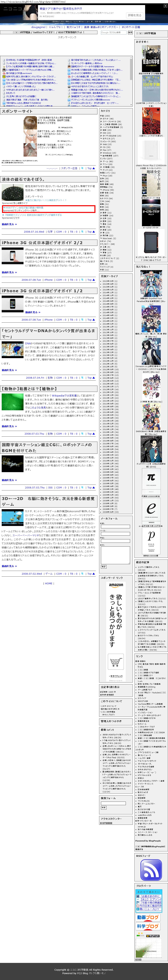Click the 件名 field in メールフォーム
Screen dimensions: 168x980
click(x=115, y=541)
